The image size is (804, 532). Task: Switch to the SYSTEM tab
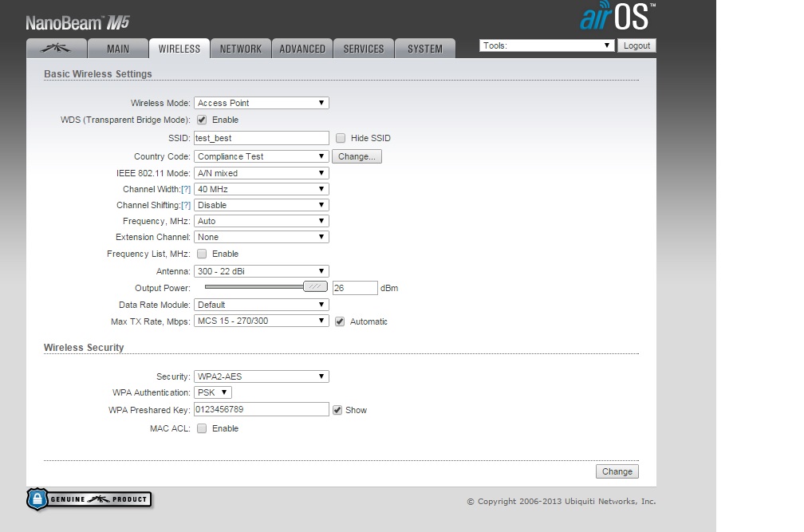point(425,49)
